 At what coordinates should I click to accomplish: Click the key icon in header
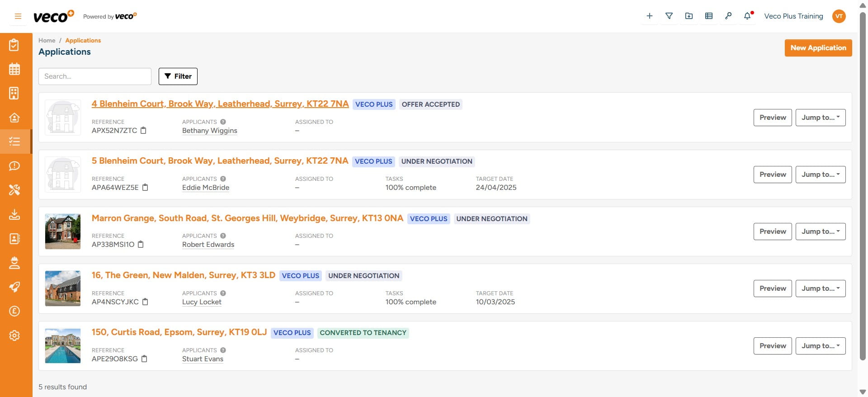(728, 16)
